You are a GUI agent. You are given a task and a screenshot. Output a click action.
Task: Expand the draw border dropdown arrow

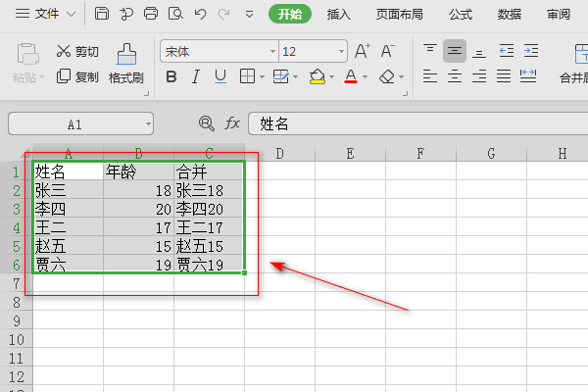pos(296,76)
